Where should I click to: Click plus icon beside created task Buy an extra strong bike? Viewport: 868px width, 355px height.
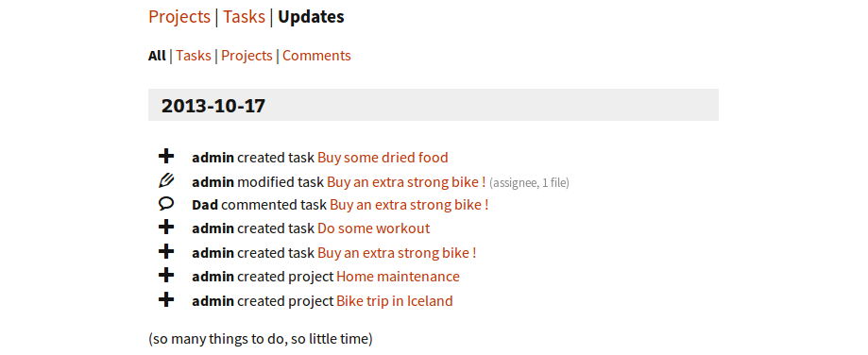[x=166, y=251]
